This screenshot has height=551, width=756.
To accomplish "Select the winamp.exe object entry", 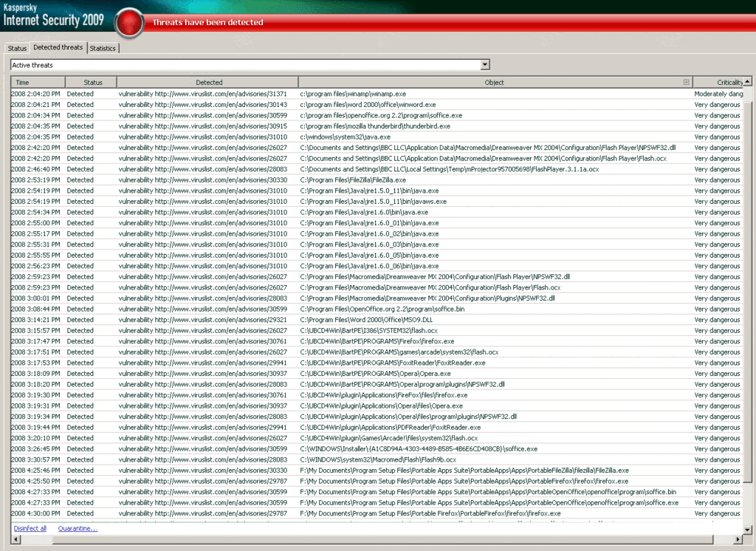I will click(353, 94).
